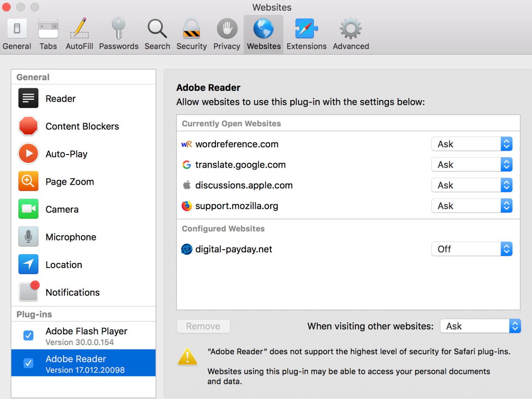Change the translate.google.com setting dropdown
Screen dimensions: 532x399
click(472, 165)
